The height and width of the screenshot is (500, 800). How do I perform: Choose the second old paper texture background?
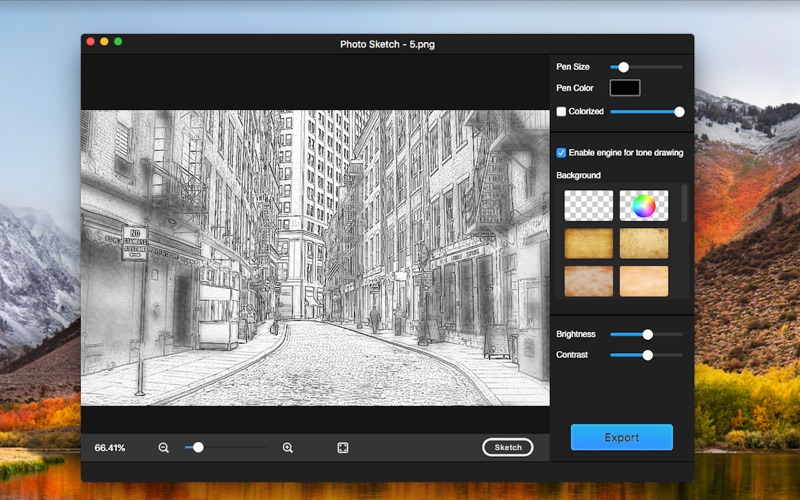pyautogui.click(x=643, y=243)
